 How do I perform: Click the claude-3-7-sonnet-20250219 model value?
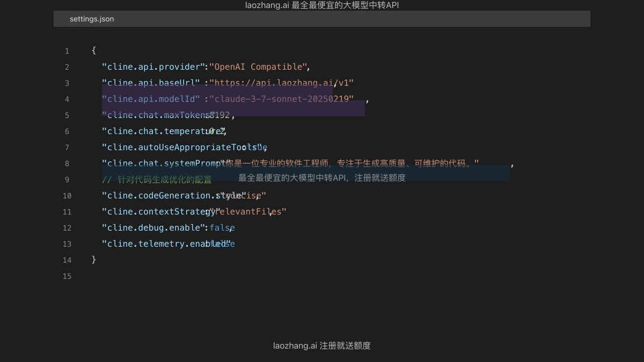[282, 99]
